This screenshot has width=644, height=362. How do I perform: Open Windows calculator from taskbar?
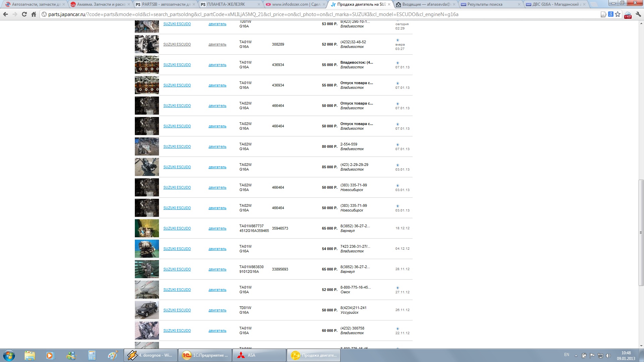(x=92, y=355)
